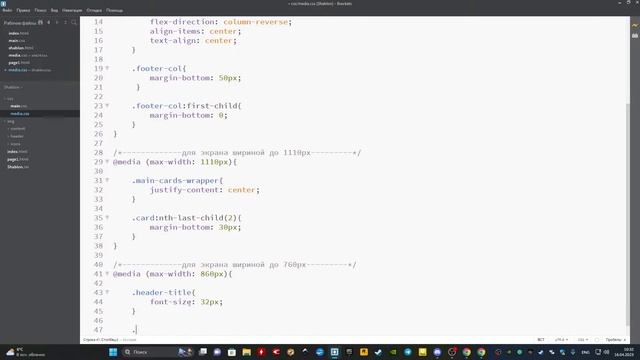The width and height of the screenshot is (640, 360).
Task: Open the first Chrome icon on taskbar
Action: pos(467,352)
